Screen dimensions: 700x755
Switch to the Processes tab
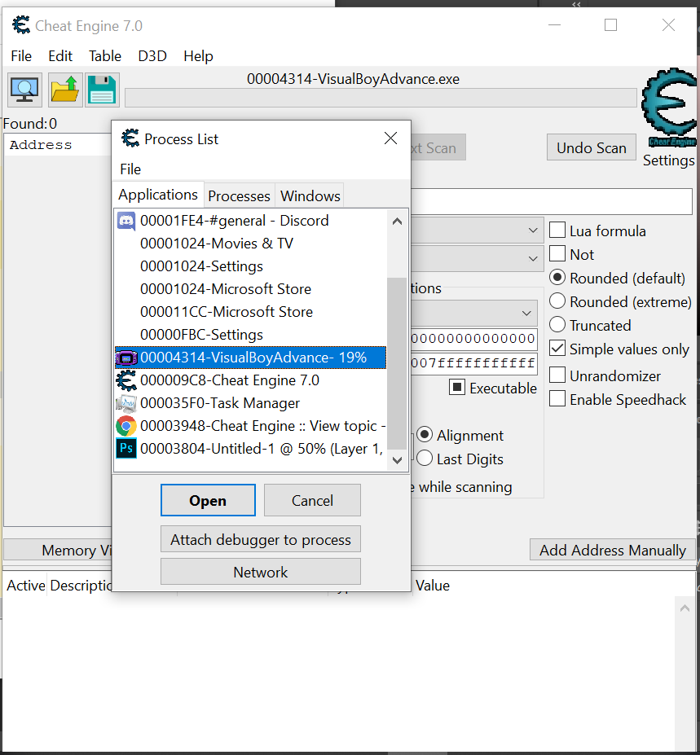[x=239, y=196]
